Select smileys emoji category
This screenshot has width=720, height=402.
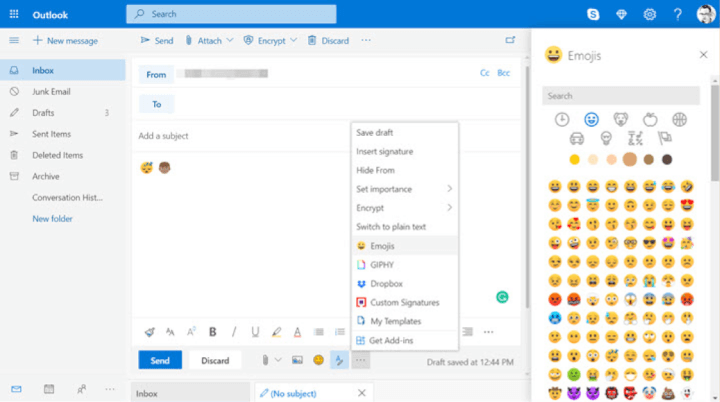pos(591,119)
